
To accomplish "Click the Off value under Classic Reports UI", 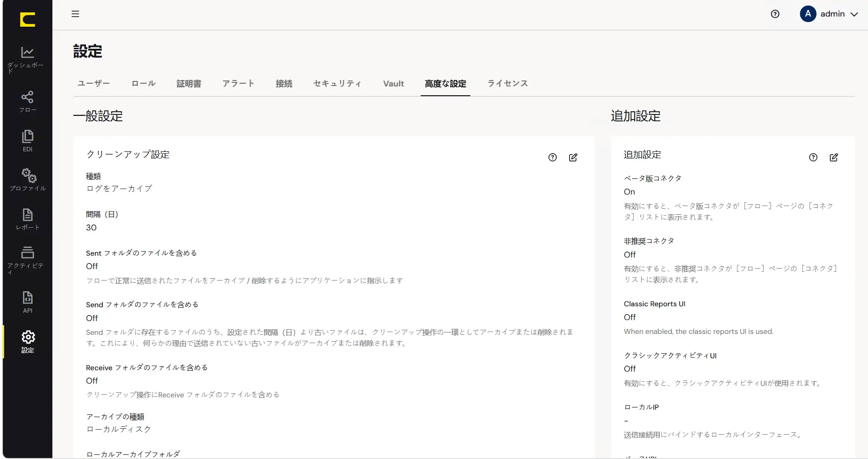I will (630, 317).
